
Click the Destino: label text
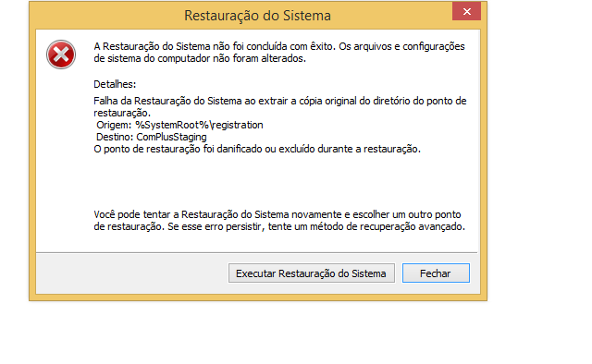115,137
